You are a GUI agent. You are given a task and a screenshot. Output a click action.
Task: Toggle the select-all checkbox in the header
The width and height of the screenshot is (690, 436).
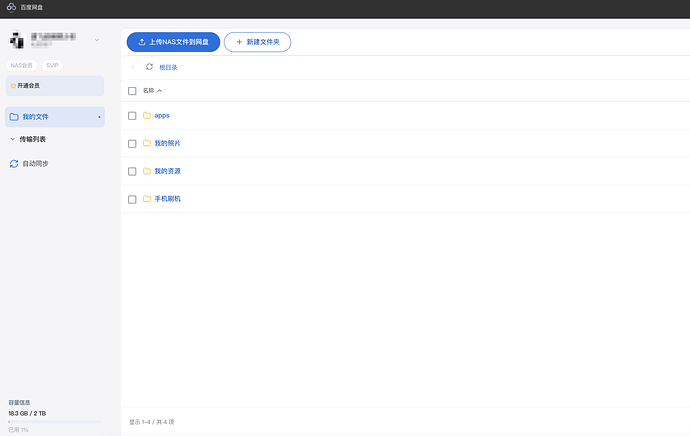pyautogui.click(x=132, y=91)
